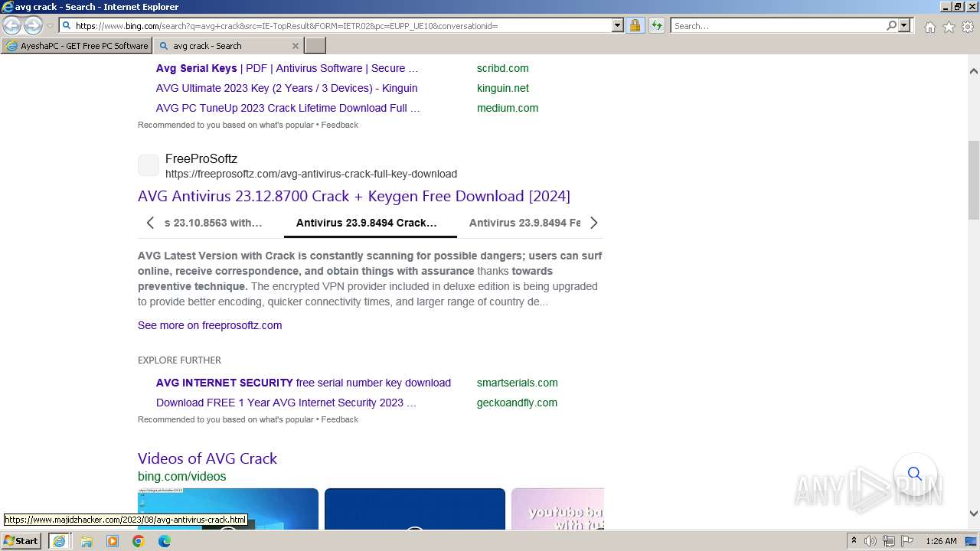Click the first Feedback link under scribd results

coord(340,125)
